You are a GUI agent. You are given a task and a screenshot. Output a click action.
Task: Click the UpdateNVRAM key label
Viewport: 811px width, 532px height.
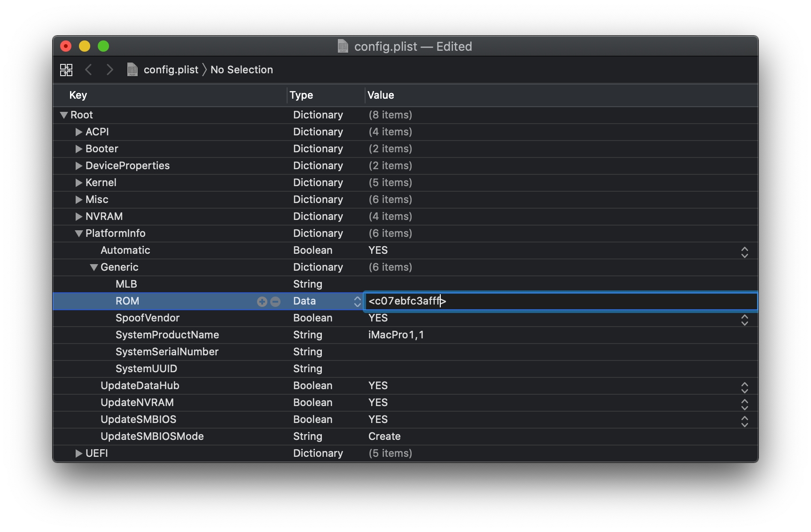pos(137,402)
